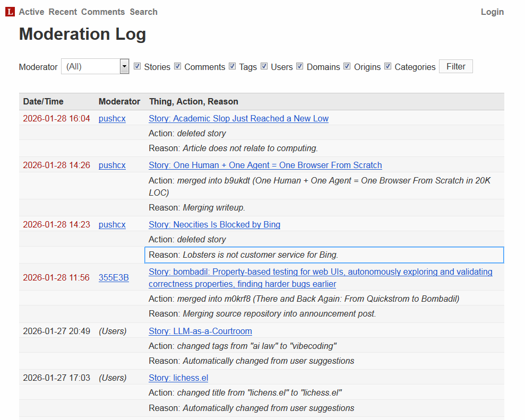Click the Filter button
Screen dimensions: 525x420
(x=455, y=66)
